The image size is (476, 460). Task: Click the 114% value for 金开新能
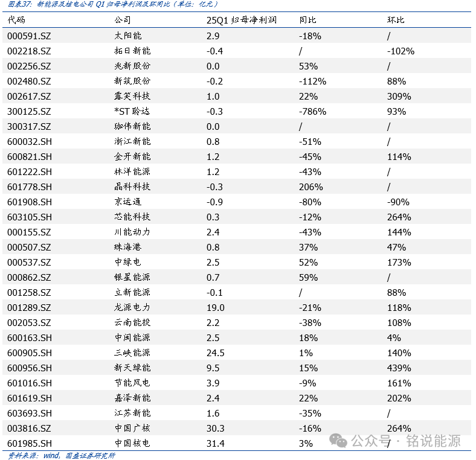[399, 157]
